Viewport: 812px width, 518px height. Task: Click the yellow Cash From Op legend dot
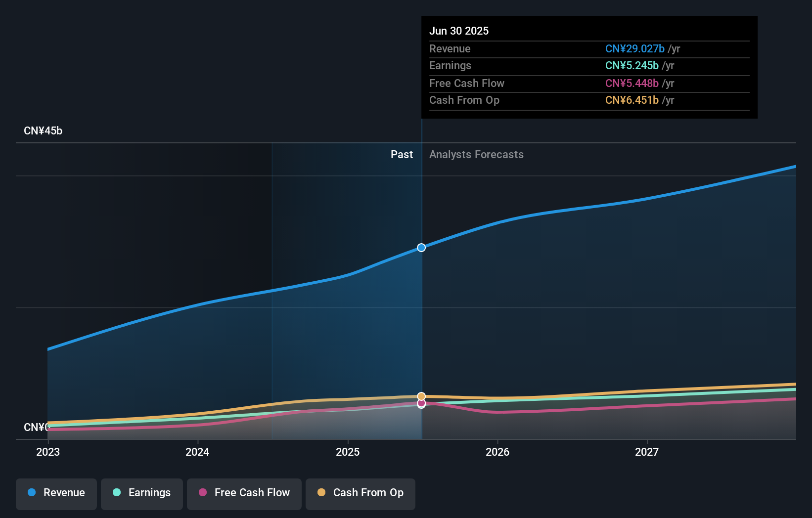[x=321, y=493]
